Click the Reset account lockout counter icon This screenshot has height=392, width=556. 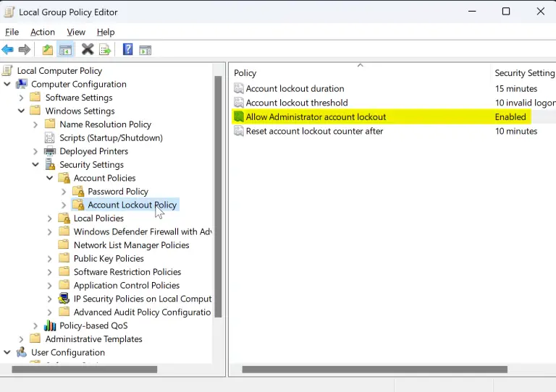(239, 131)
